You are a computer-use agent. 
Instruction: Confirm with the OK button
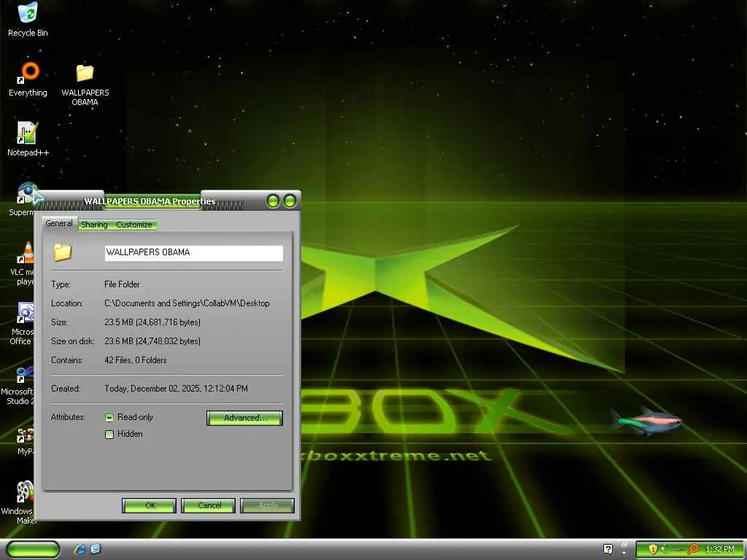[149, 505]
